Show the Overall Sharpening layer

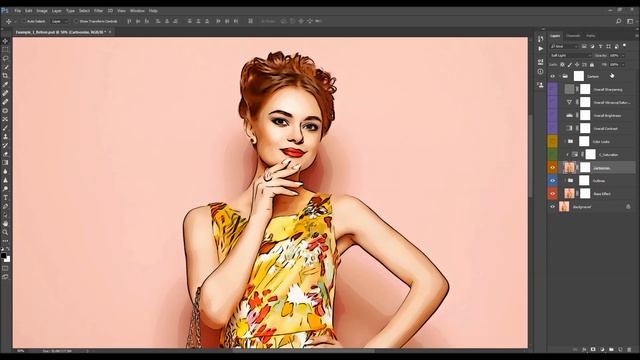[553, 89]
